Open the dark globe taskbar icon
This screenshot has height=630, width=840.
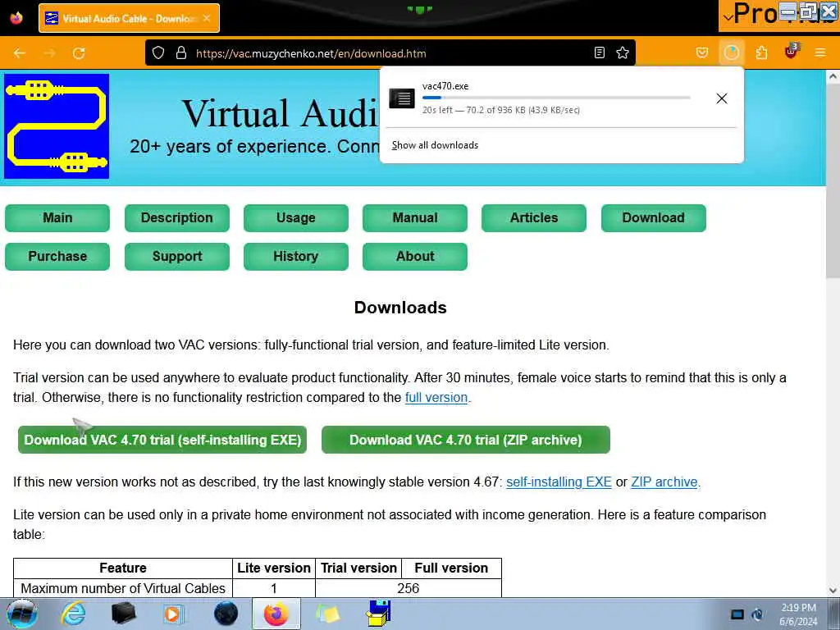click(226, 614)
